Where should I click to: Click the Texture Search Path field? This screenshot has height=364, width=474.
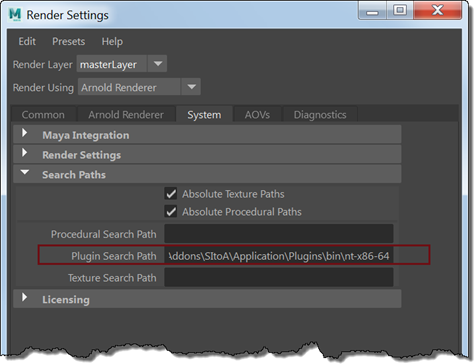[x=279, y=278]
